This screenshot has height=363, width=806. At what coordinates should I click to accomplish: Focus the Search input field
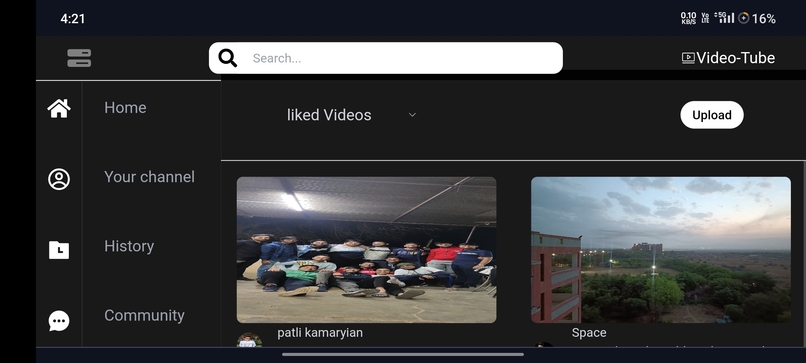click(x=386, y=58)
